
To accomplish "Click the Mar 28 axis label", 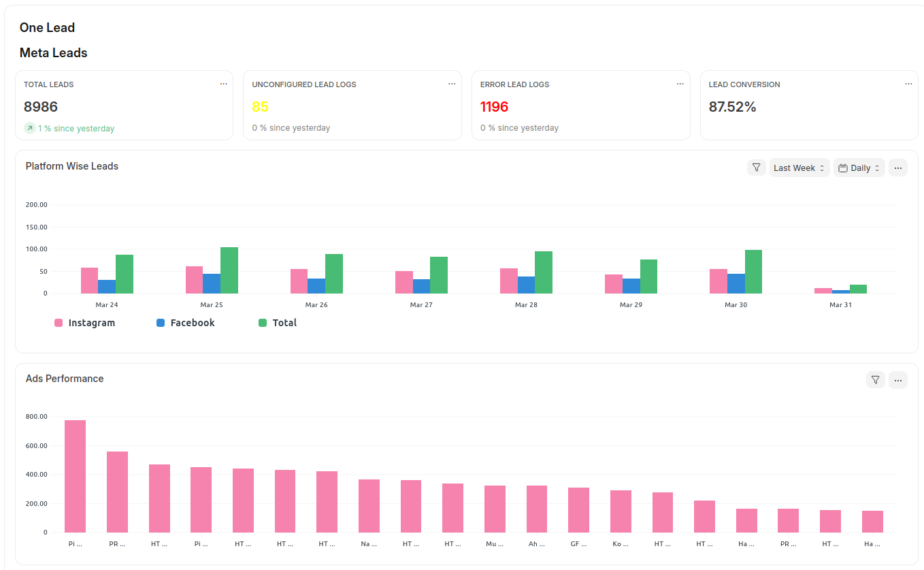I will (x=526, y=305).
